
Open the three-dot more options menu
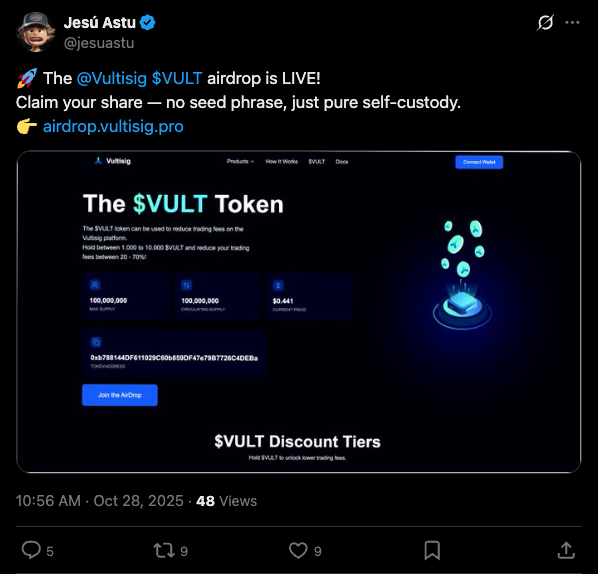click(572, 23)
